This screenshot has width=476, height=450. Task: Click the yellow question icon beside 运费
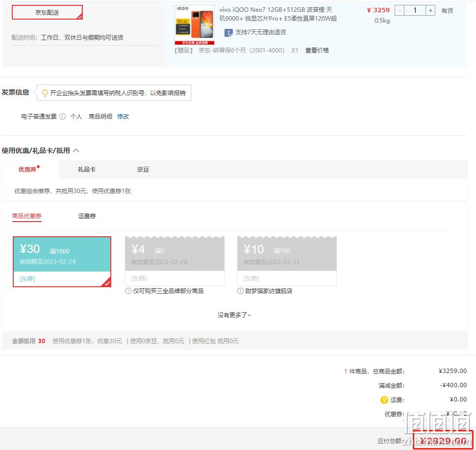tap(384, 400)
